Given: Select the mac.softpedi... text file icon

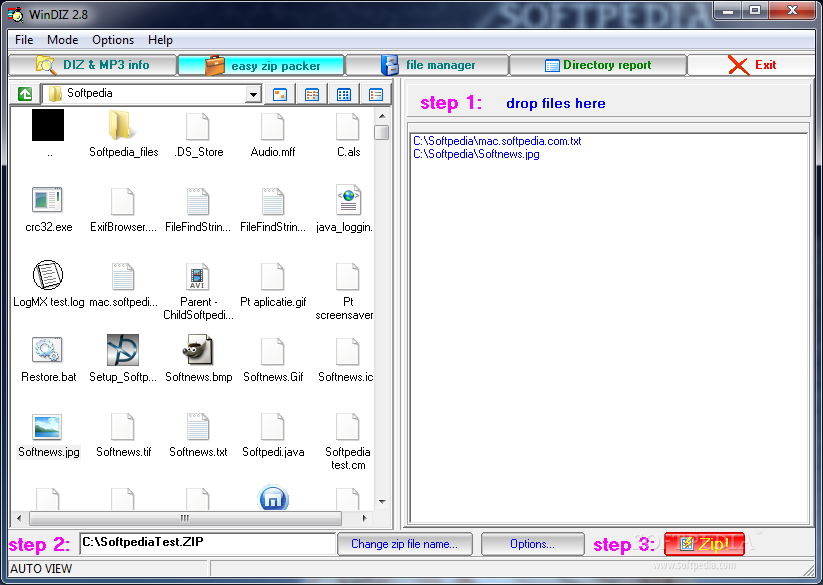Looking at the screenshot, I should [122, 276].
